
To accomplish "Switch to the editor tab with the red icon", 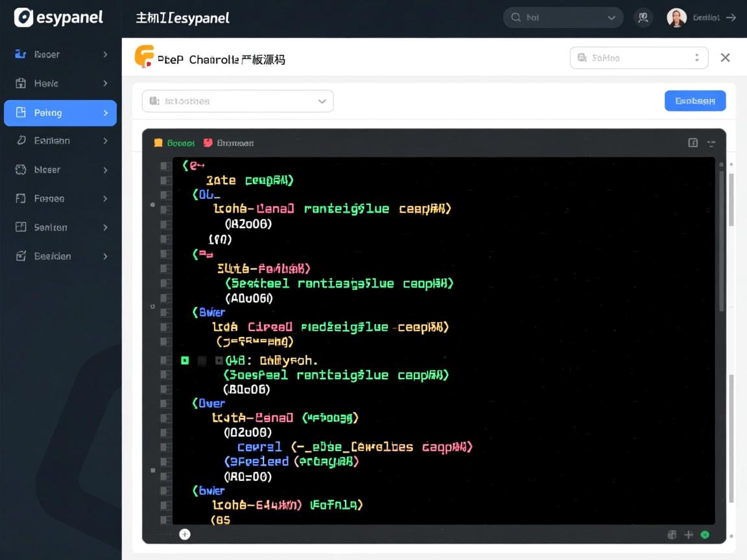I will [228, 143].
